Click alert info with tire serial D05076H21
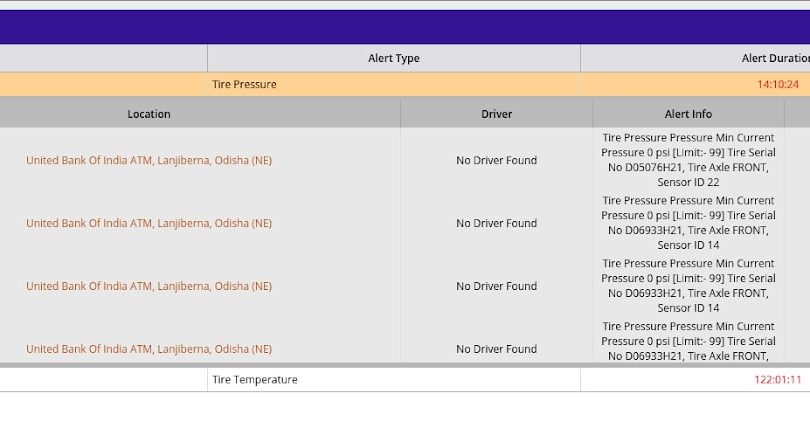Screen dimensions: 810x435 pyautogui.click(x=688, y=160)
